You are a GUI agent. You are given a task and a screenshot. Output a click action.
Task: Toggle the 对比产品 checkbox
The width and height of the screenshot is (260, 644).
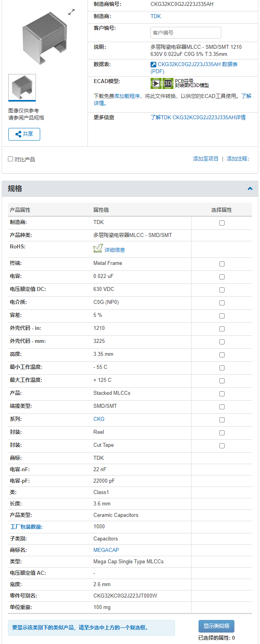pyautogui.click(x=11, y=159)
